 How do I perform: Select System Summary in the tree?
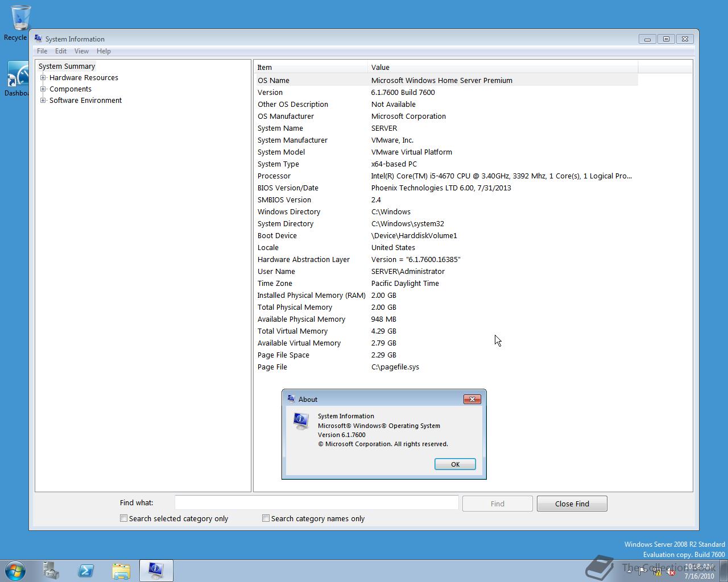tap(67, 66)
